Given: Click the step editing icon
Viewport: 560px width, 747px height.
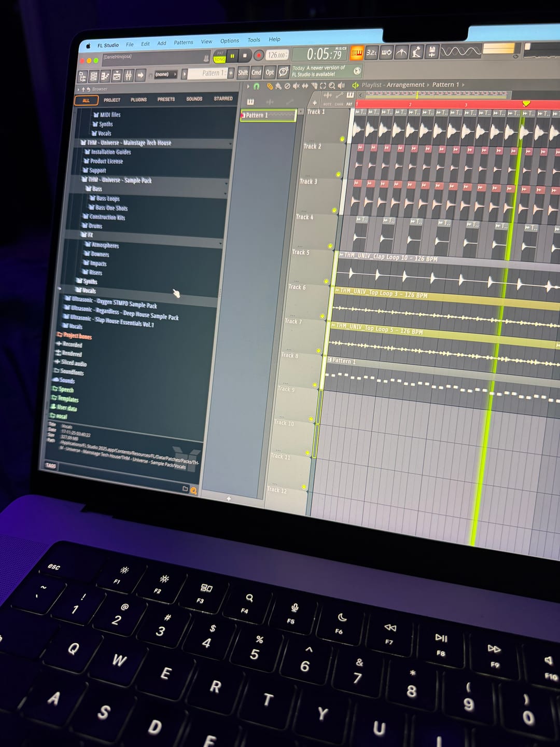Looking at the screenshot, I should pos(416,52).
